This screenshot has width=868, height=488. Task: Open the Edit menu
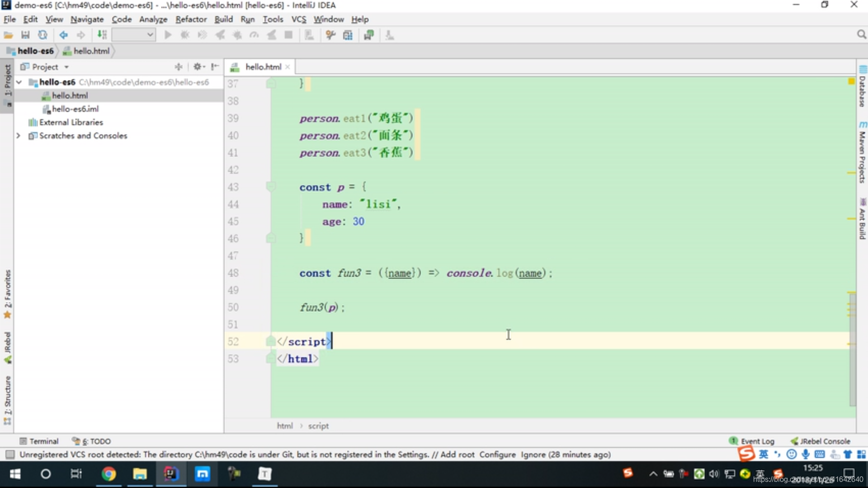30,19
